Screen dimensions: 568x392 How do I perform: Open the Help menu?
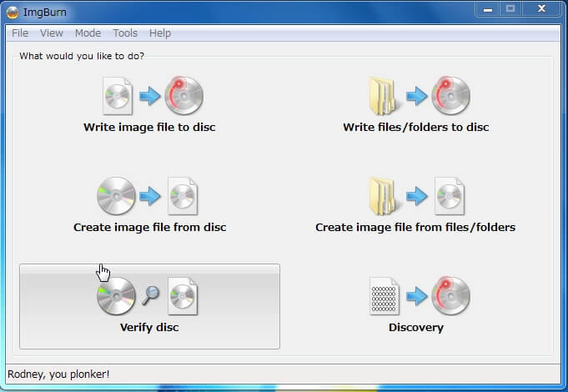coord(160,33)
